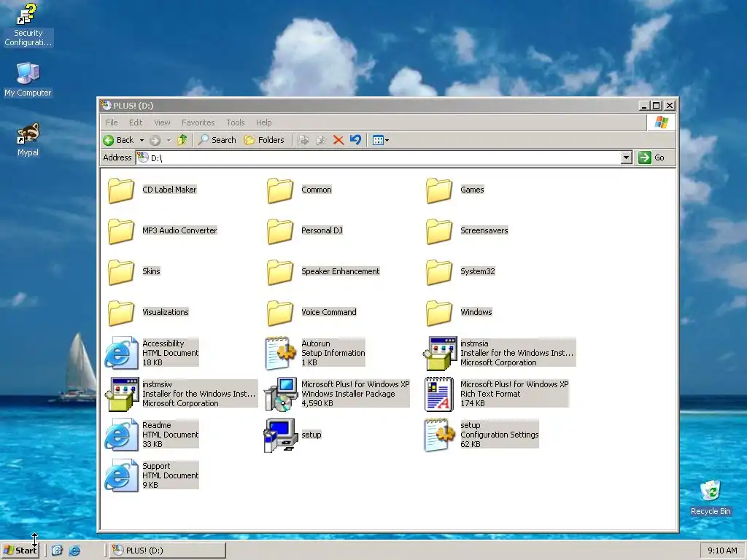This screenshot has height=560, width=747.
Task: Open the Games folder icon
Action: tap(439, 190)
